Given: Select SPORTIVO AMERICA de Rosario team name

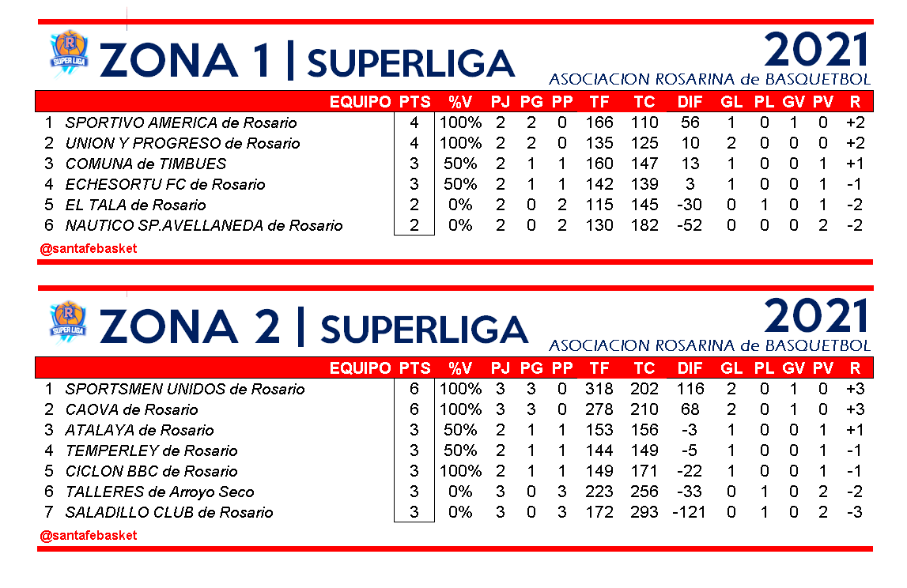Looking at the screenshot, I should [x=181, y=122].
